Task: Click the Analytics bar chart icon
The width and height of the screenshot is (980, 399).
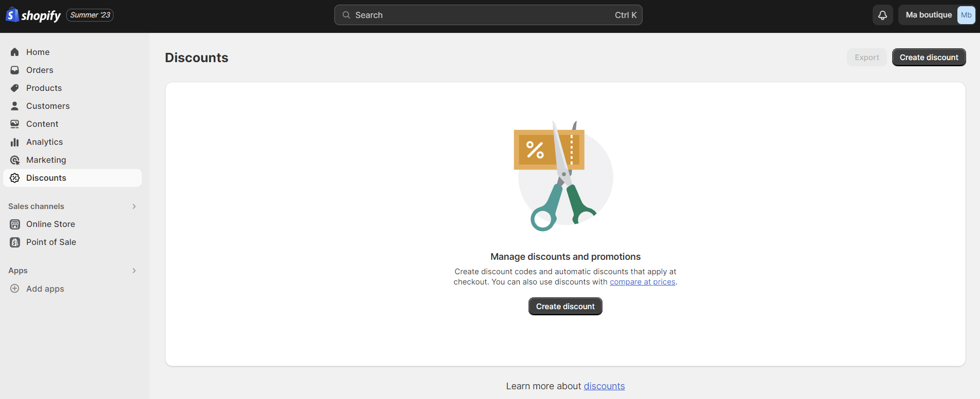Action: (x=15, y=142)
